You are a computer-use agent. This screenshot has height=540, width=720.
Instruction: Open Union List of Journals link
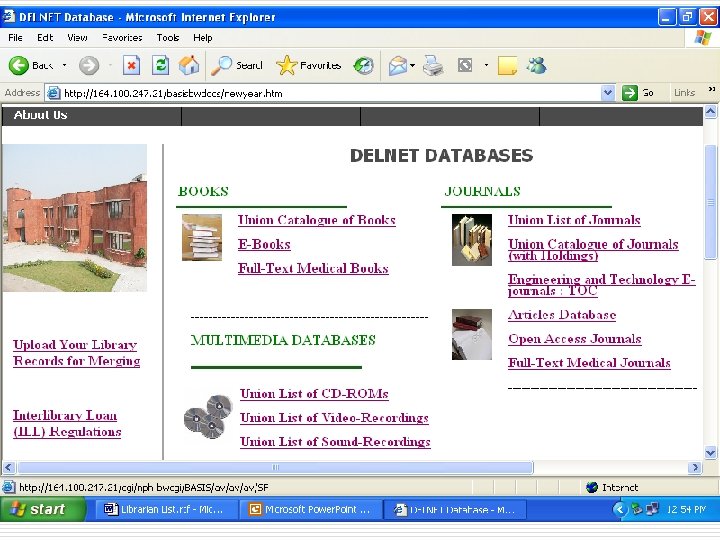(574, 220)
